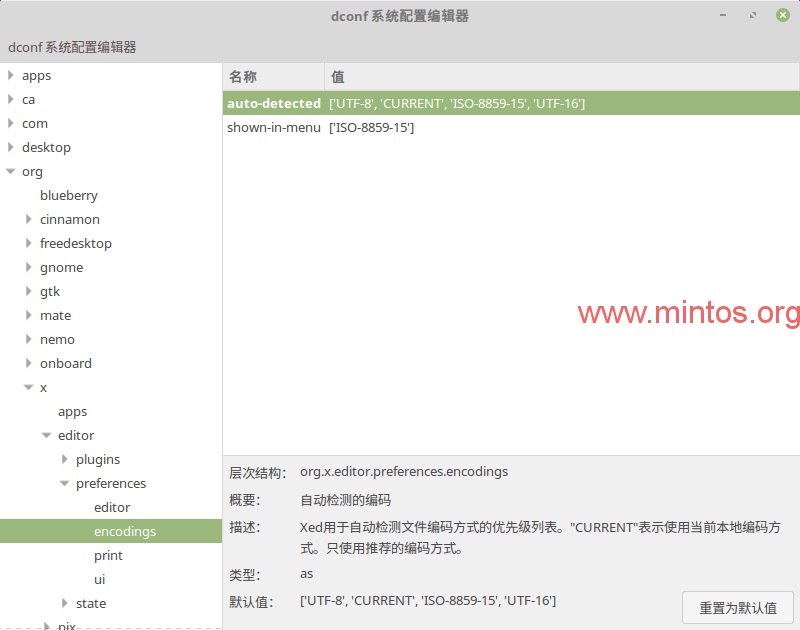The image size is (800, 630).
Task: Expand the cinnamon schema node
Action: coord(29,219)
